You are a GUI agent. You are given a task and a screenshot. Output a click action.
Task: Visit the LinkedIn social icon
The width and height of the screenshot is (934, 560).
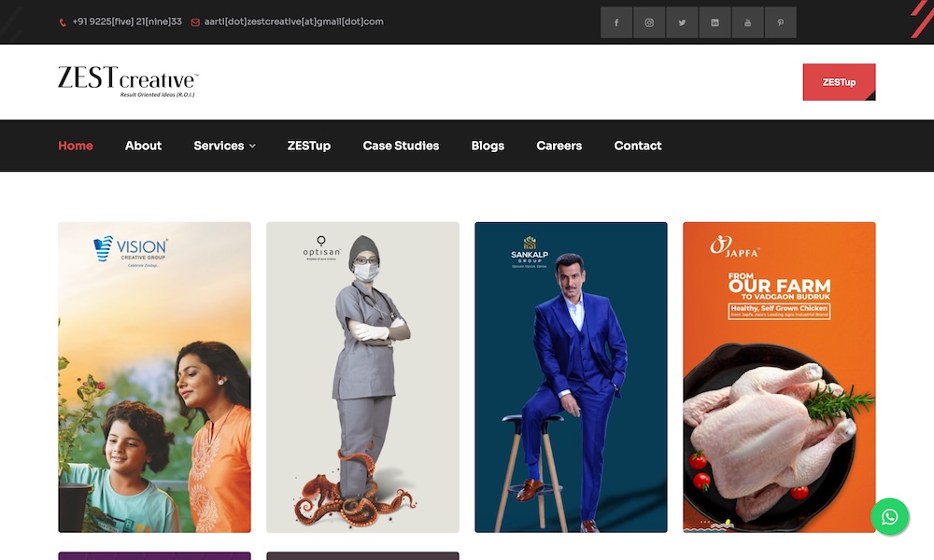715,22
